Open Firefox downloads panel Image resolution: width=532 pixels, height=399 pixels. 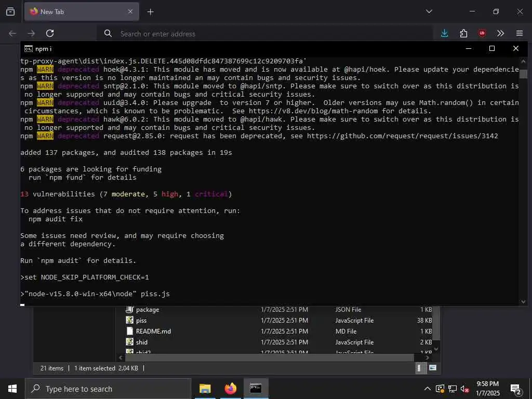445,33
